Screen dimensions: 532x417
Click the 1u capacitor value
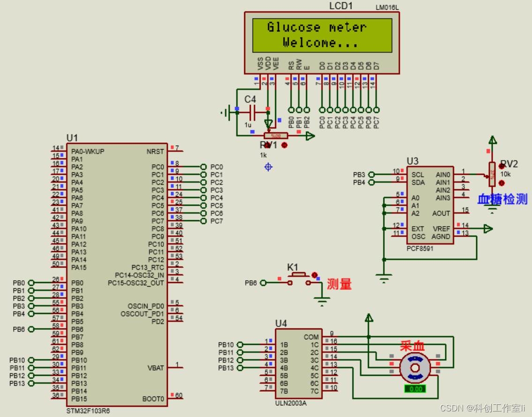[x=248, y=125]
